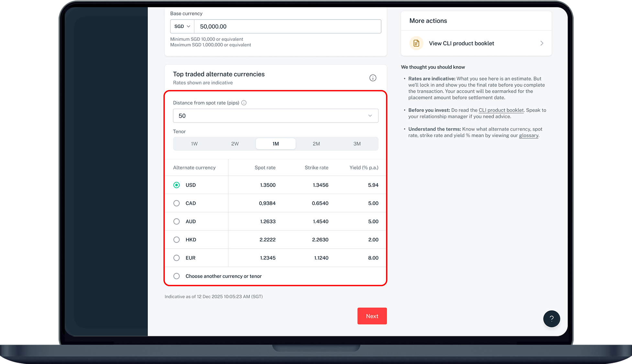Click info icon next to Distance from spot rate
Screen dimensions: 632x364
tap(244, 103)
